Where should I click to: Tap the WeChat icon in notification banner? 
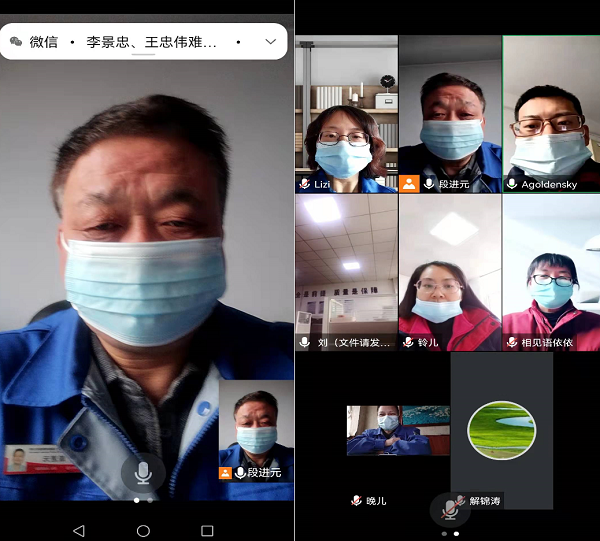(17, 42)
